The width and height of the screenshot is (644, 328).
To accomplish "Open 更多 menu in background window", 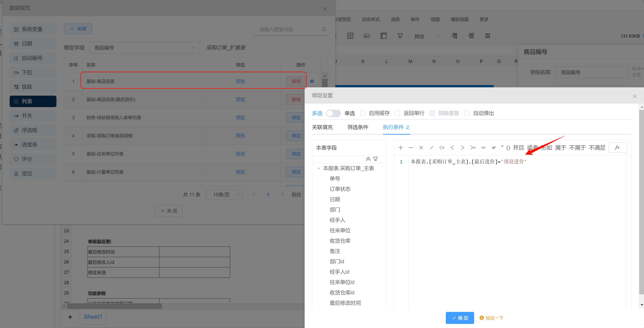I will coord(484,19).
